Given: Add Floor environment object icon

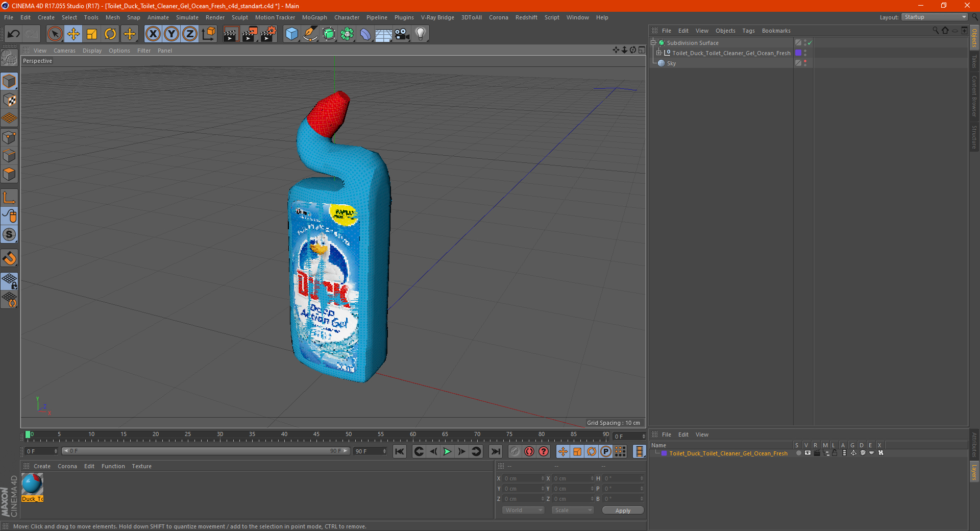Looking at the screenshot, I should (x=383, y=34).
